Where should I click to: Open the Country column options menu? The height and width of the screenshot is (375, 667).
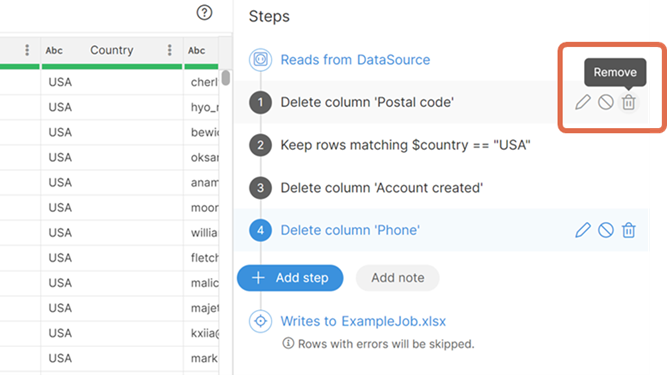[169, 50]
